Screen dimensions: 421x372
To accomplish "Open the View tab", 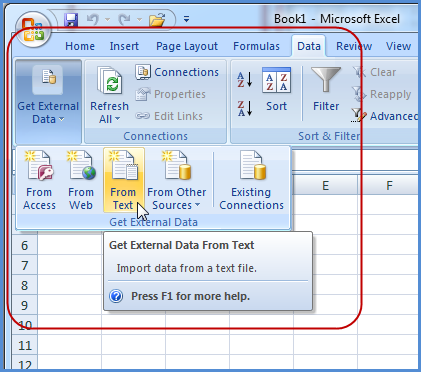I will click(398, 46).
